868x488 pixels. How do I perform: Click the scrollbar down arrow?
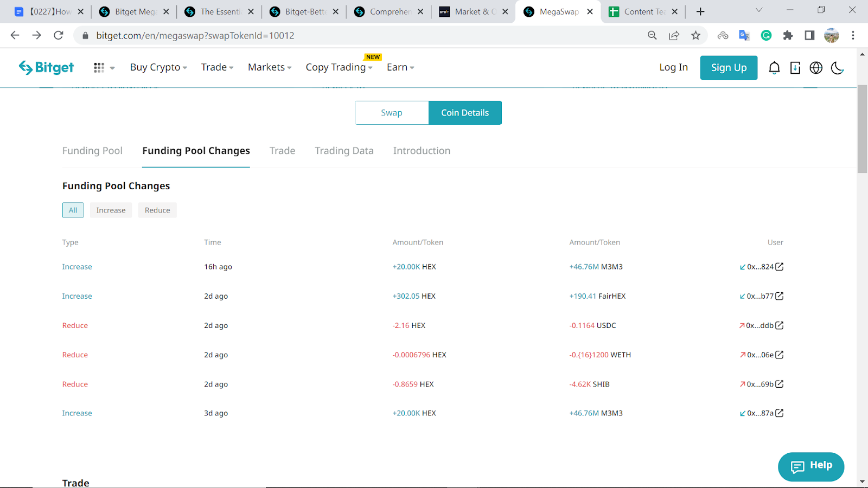862,481
